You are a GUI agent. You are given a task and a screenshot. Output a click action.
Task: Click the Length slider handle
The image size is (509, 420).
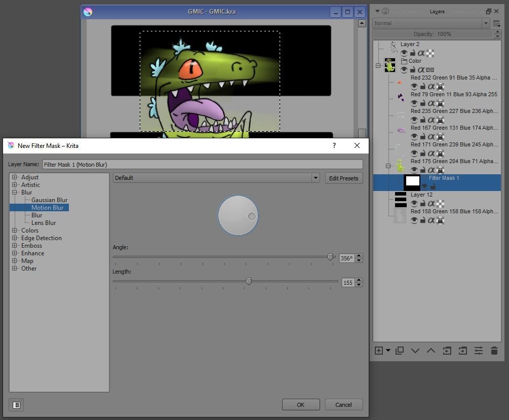(x=249, y=281)
